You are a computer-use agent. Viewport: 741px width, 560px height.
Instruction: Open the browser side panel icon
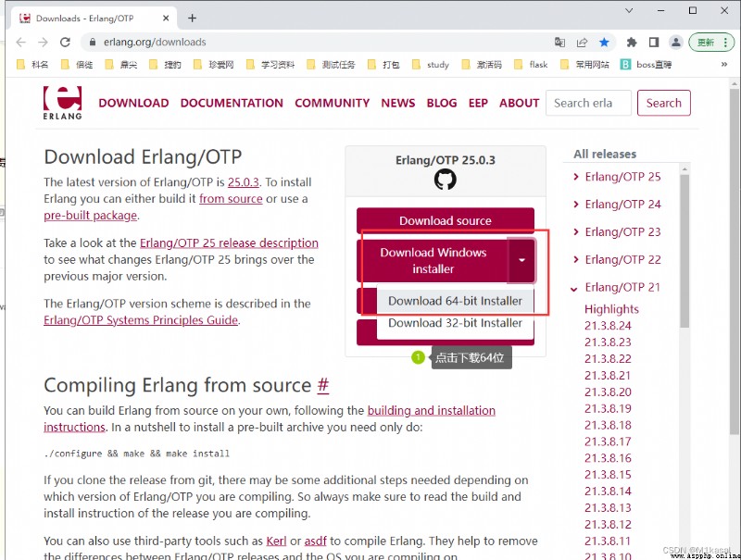coord(654,42)
